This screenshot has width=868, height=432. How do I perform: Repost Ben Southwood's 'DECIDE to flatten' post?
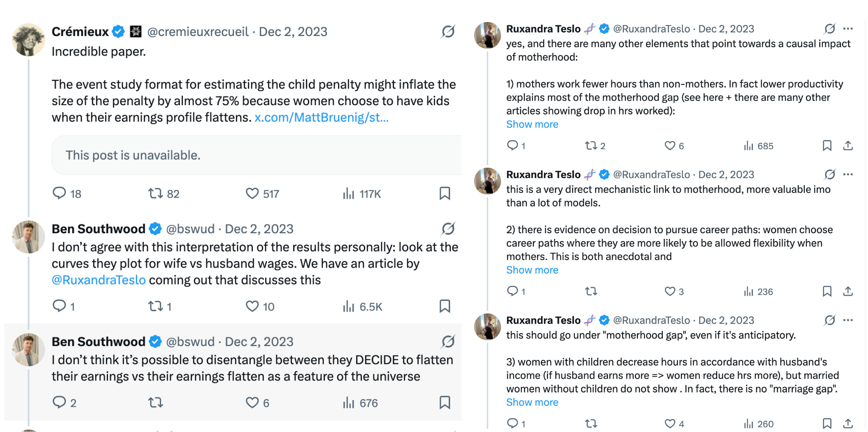click(156, 403)
